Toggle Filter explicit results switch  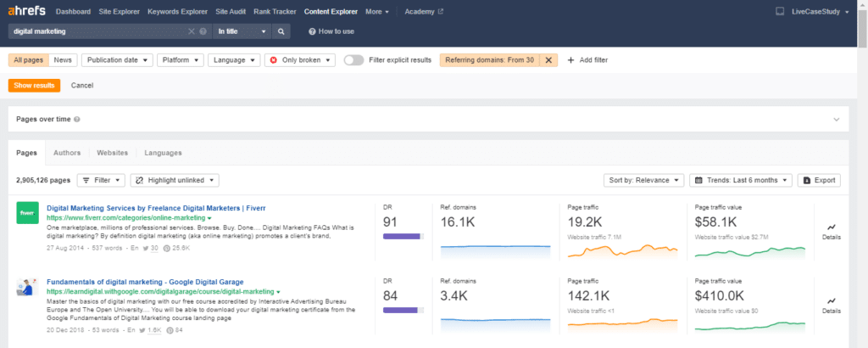(353, 60)
